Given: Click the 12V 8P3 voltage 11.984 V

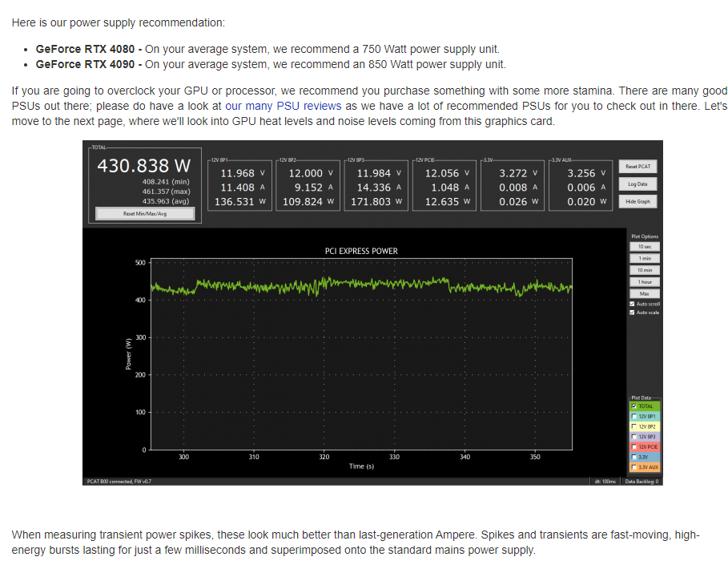Looking at the screenshot, I should (378, 173).
